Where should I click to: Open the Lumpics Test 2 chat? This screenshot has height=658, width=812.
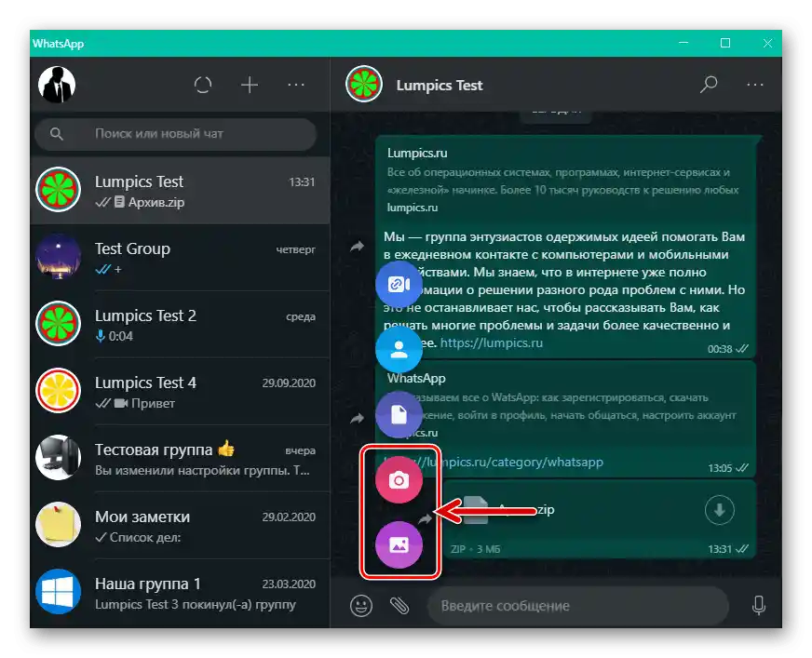pos(180,324)
